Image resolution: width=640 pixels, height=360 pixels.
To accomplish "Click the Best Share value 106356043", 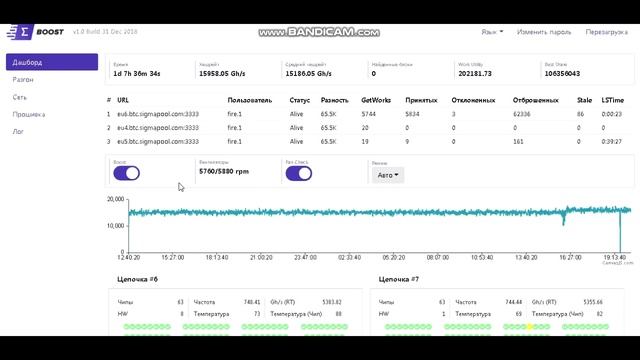I will (x=562, y=73).
